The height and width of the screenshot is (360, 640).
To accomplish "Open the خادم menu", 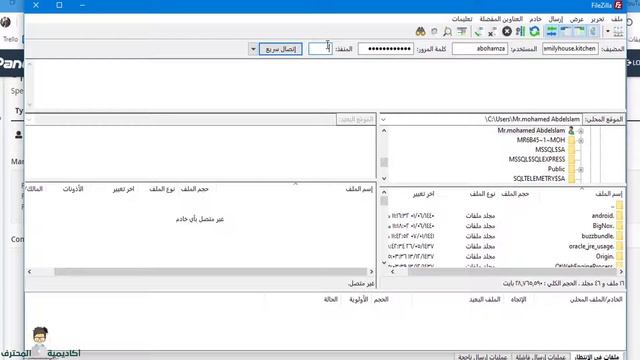I will (x=535, y=19).
